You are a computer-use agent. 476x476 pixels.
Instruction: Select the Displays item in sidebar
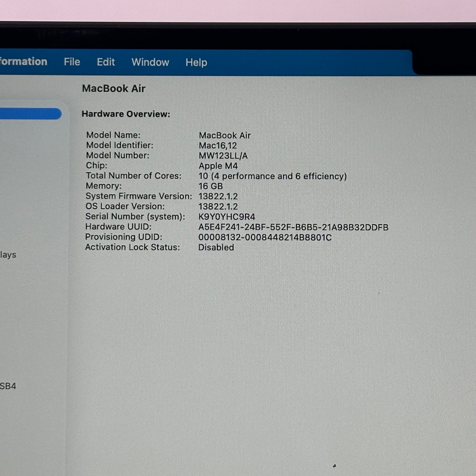pyautogui.click(x=8, y=255)
